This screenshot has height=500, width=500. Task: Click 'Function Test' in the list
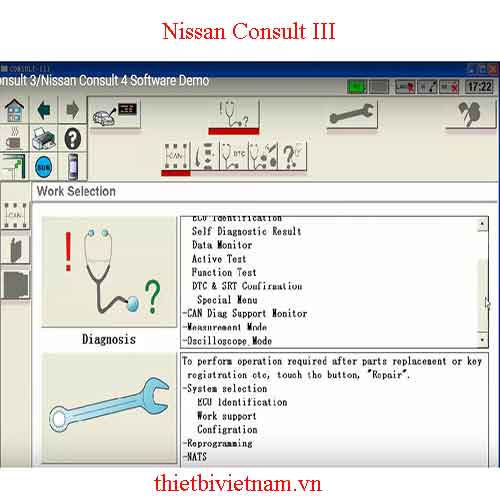click(x=224, y=272)
